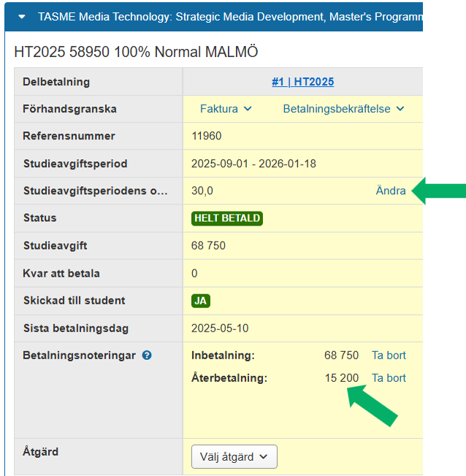The height and width of the screenshot is (476, 466).
Task: Select the last payment date 2025-05-10
Action: pyautogui.click(x=220, y=328)
